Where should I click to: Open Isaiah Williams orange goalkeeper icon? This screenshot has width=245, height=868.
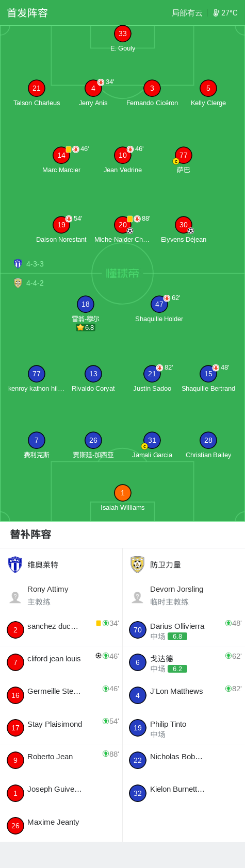pyautogui.click(x=123, y=493)
